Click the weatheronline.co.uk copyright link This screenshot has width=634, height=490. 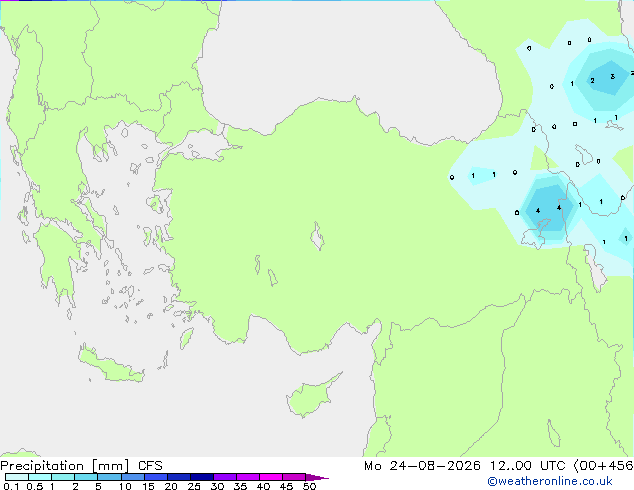pos(550,481)
